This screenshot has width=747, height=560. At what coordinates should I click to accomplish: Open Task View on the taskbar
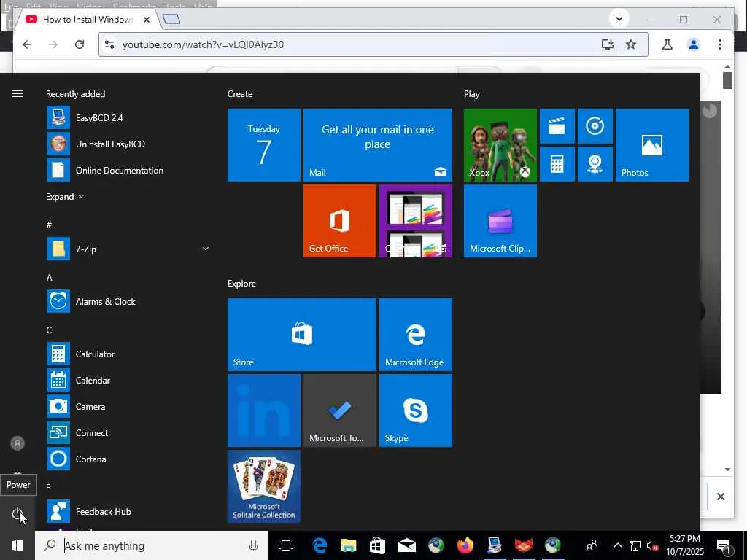click(x=286, y=545)
